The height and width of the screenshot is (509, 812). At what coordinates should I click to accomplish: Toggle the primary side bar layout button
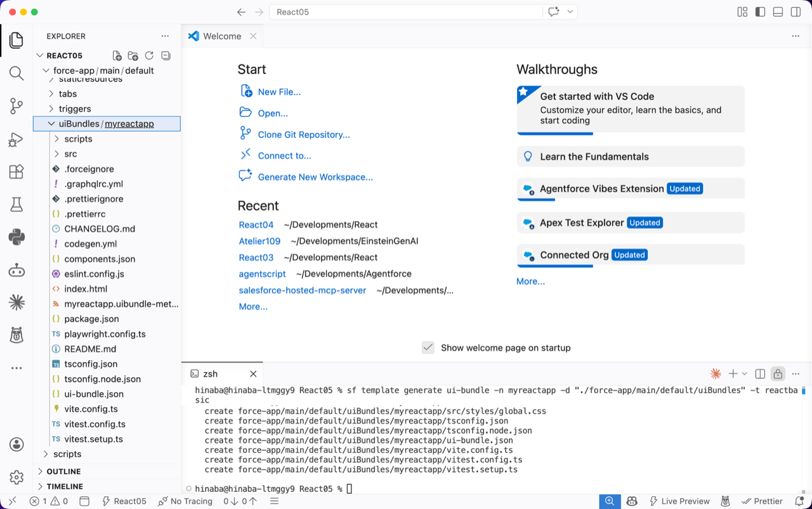click(760, 12)
